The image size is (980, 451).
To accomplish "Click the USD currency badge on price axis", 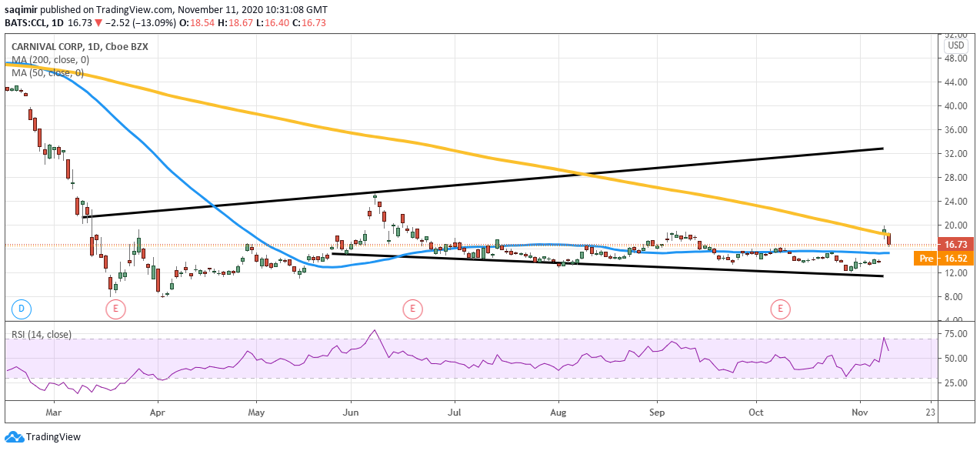I will [956, 45].
